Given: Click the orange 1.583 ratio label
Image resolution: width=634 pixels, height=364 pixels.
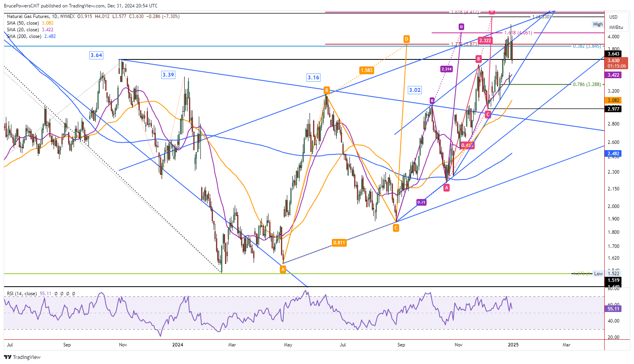Looking at the screenshot, I should pos(367,70).
